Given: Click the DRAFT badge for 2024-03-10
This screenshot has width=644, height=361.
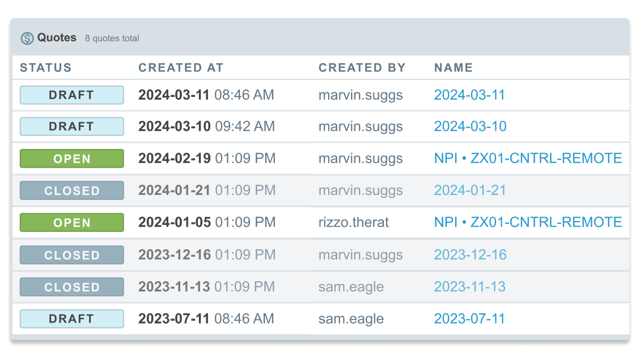Looking at the screenshot, I should tap(72, 126).
